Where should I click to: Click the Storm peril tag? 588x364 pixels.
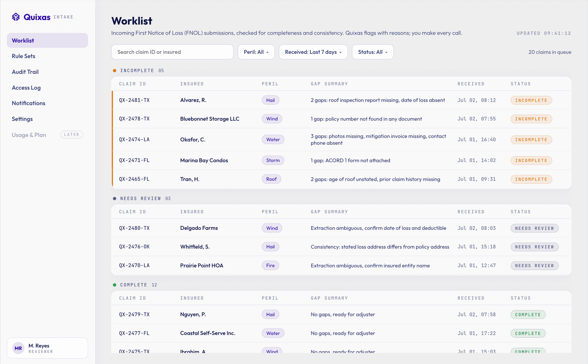click(x=273, y=160)
